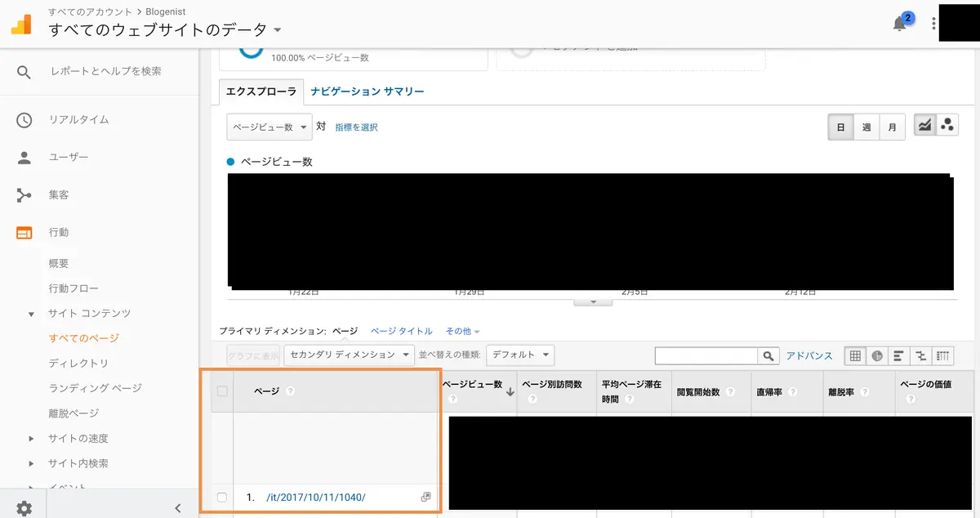980x518 pixels.
Task: Open ランディング ページ report in sidebar
Action: coord(95,388)
